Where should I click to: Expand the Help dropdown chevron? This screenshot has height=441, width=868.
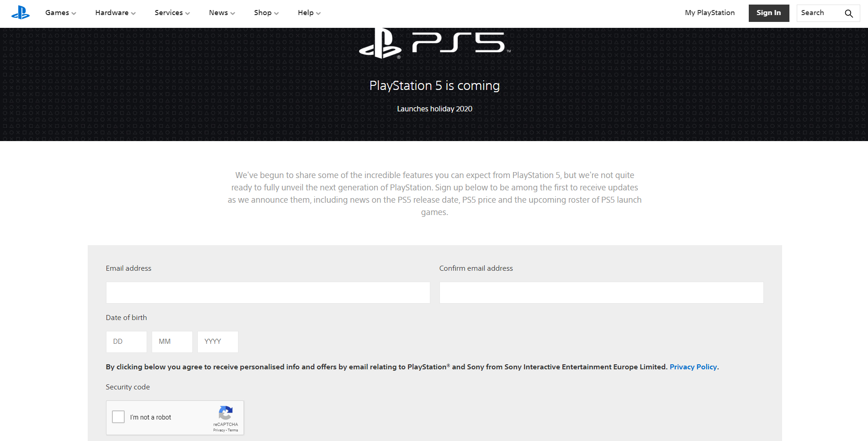click(x=318, y=13)
